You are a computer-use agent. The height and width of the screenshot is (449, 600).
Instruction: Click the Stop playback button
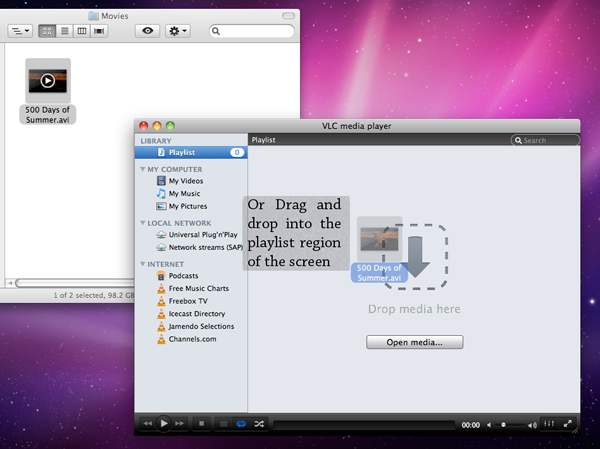pos(201,424)
